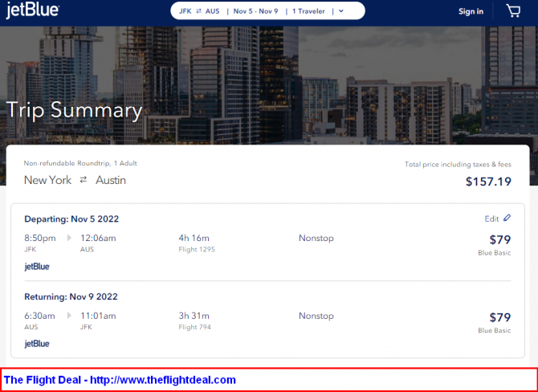The image size is (538, 392).
Task: Open the shopping cart icon
Action: pos(513,11)
